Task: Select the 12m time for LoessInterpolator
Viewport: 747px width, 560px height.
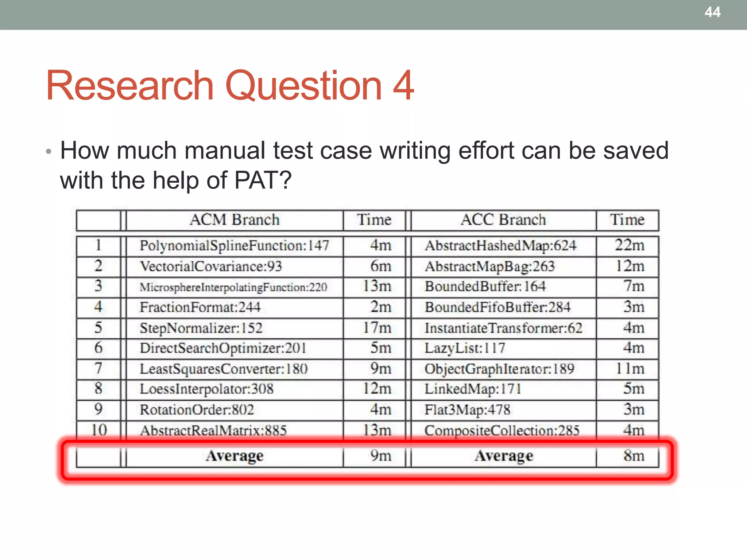Action: (x=377, y=389)
